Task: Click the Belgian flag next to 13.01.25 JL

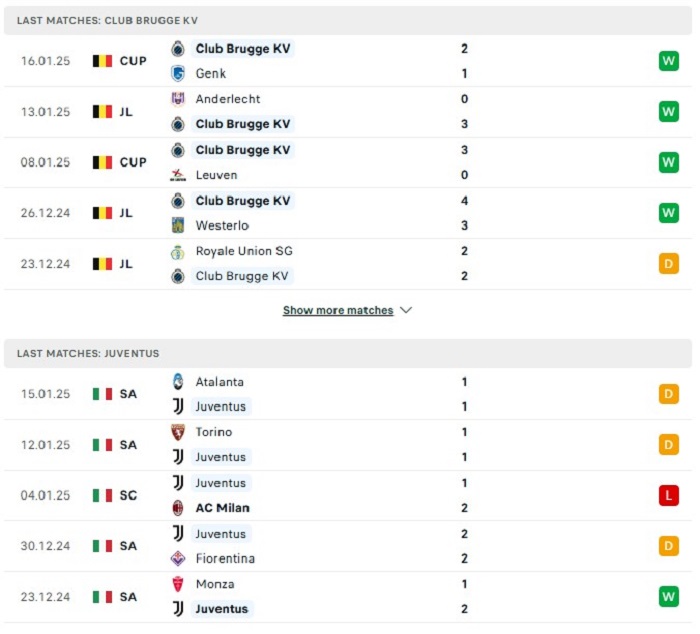Action: 102,112
